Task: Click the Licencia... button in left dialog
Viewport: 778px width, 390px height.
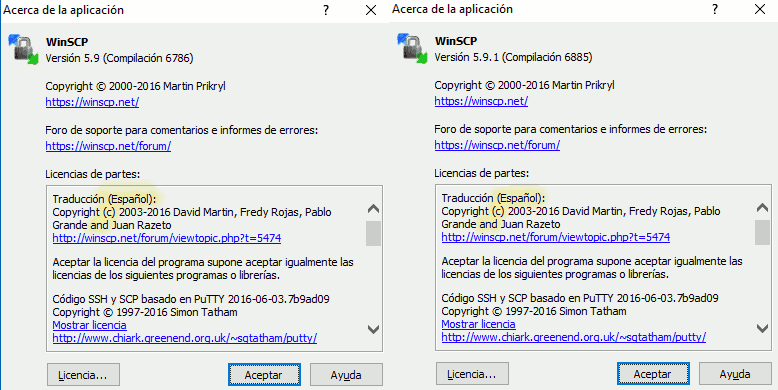Action: pyautogui.click(x=83, y=375)
